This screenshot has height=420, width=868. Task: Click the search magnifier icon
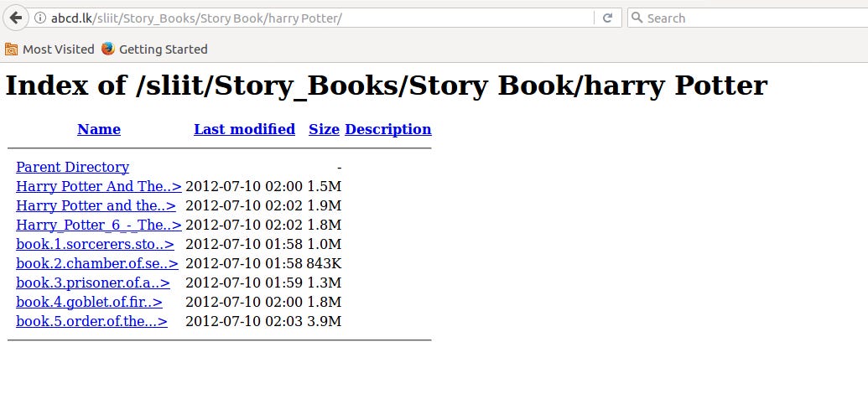coord(637,18)
